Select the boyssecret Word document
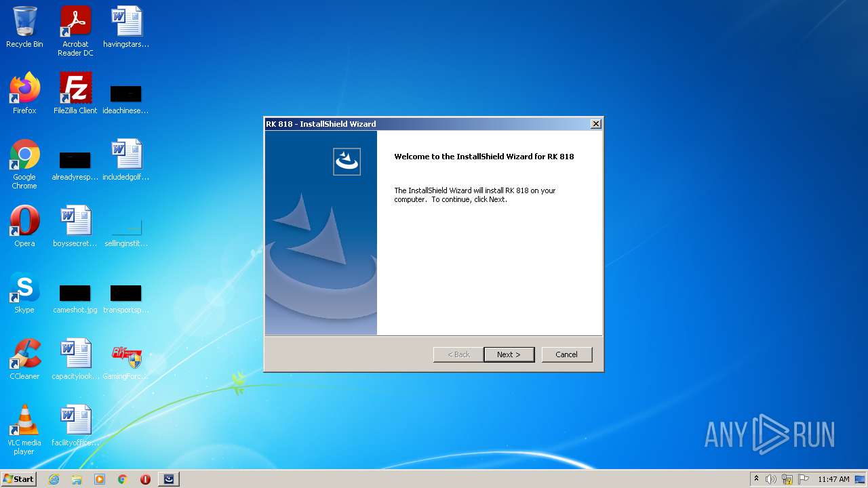 point(75,226)
